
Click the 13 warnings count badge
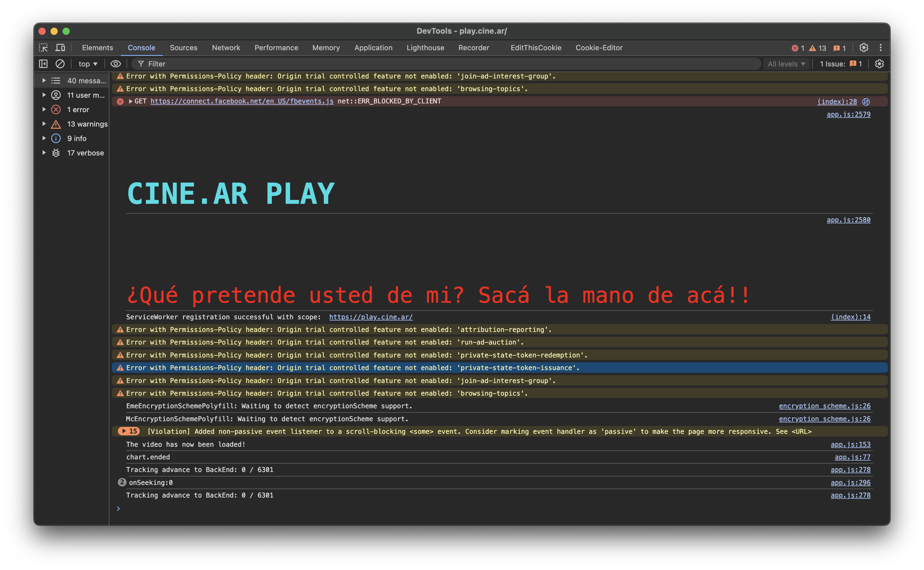click(x=818, y=48)
